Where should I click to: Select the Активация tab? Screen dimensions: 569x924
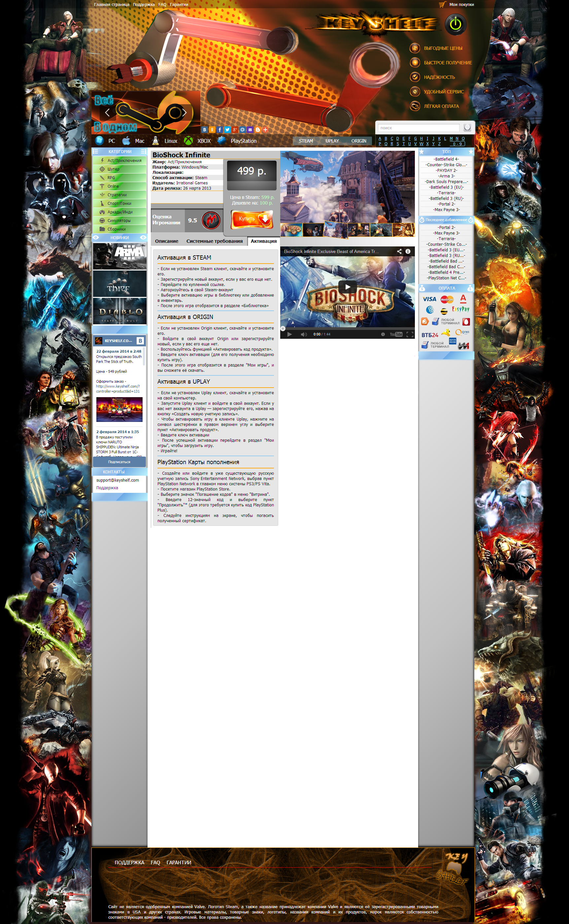click(263, 241)
